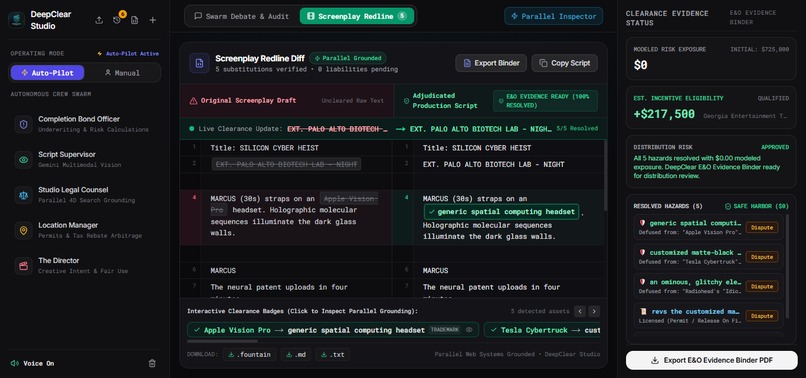Click the horizontal scrollbar under clearance badges
806x378 pixels.
point(222,341)
